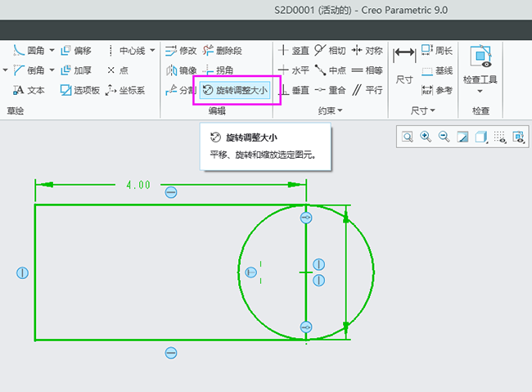Select the 加厚 thicken tool

pyautogui.click(x=76, y=70)
